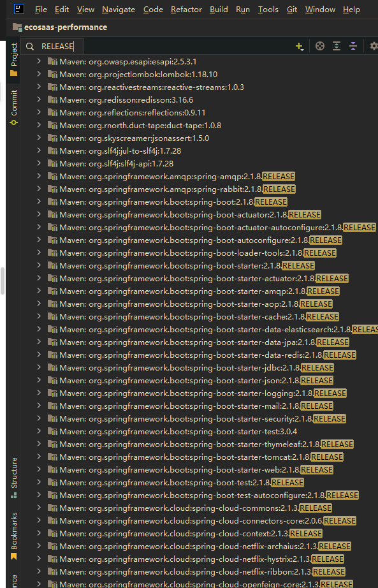Viewport: 378px width, 588px height.
Task: Expand the spring-boot-starter-data-redis node
Action: (39, 355)
